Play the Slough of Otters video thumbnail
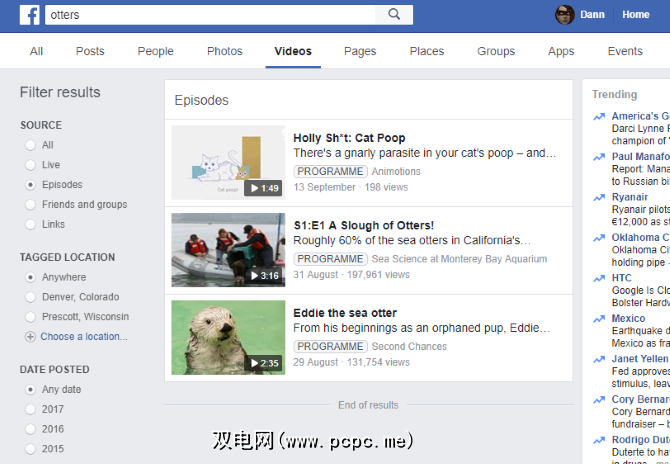Screen dimensions: 670x464 (228, 249)
